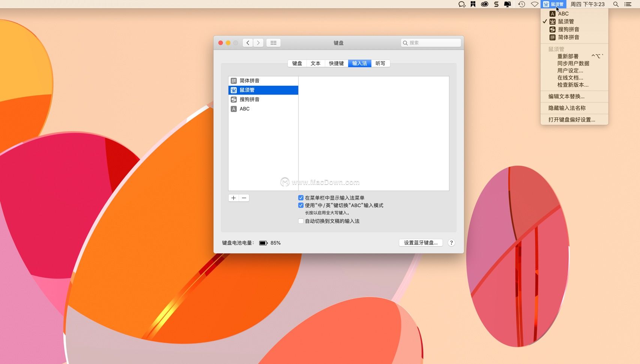Click the 设置蓝牙键盘... button

pos(421,243)
